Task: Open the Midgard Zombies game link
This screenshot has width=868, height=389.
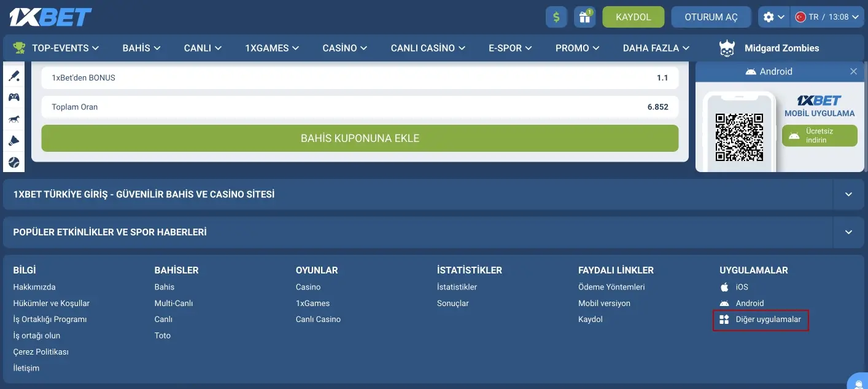Action: [x=769, y=48]
